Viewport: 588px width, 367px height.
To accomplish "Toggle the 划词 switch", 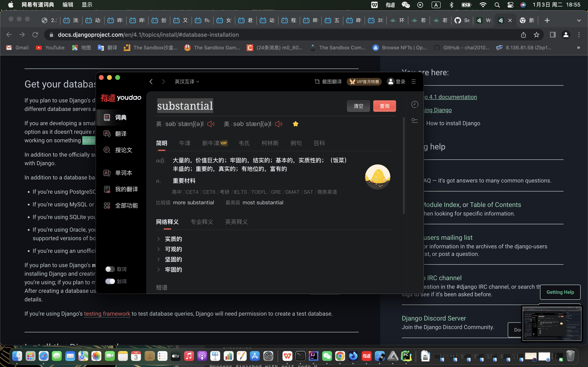I will 110,281.
